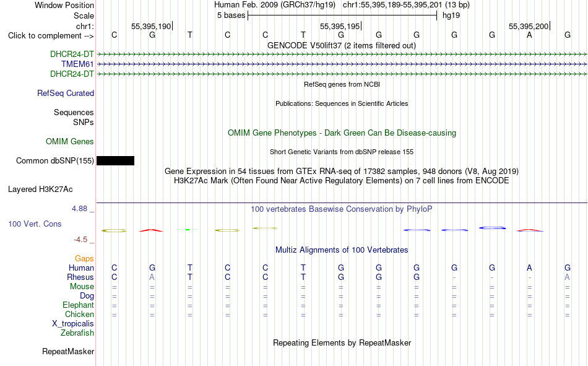Open DHCR24-DT label above TMEM61
The height and width of the screenshot is (366, 588).
(72, 54)
